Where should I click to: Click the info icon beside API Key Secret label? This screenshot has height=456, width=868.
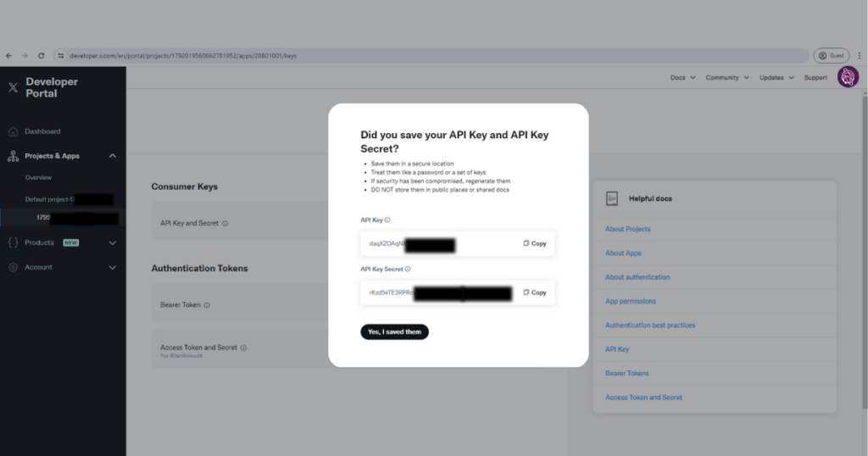tap(408, 269)
